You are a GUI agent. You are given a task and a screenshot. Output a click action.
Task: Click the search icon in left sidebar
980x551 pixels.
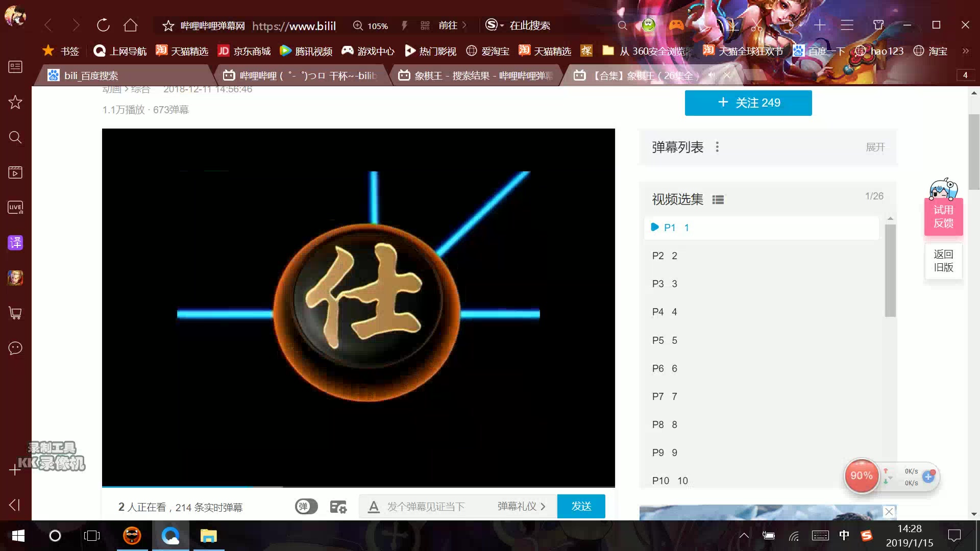(x=15, y=137)
